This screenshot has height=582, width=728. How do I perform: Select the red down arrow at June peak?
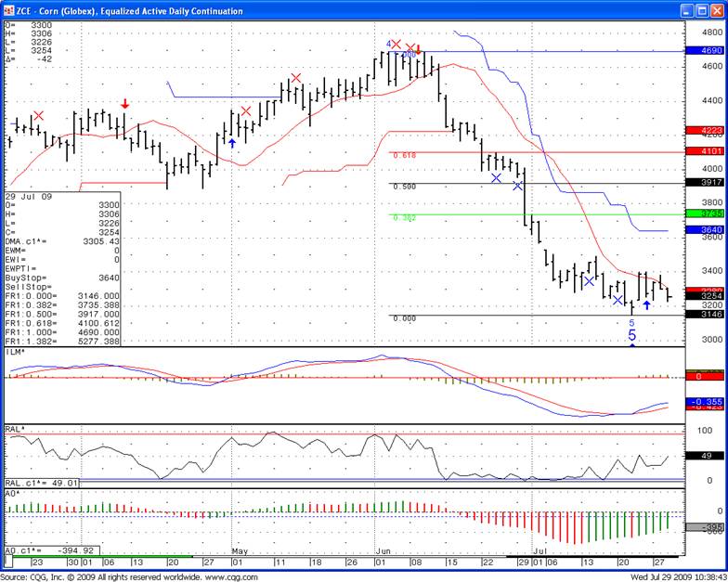(x=418, y=50)
